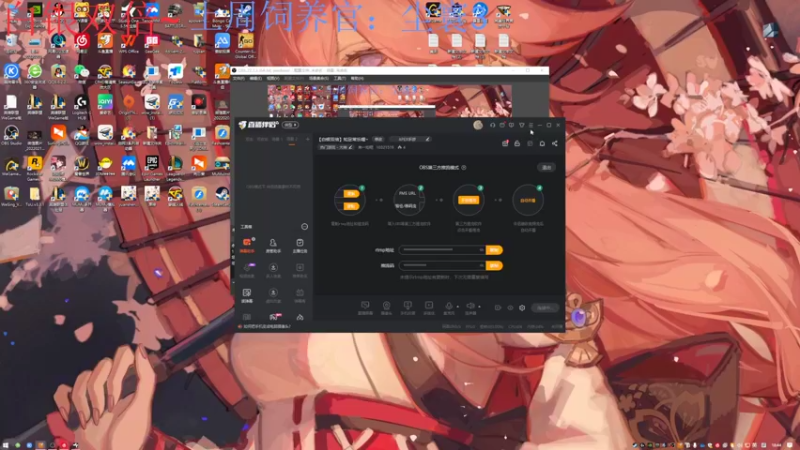Select the WPS Office desktop icon
Screen dimensions: 800x450
[129, 43]
